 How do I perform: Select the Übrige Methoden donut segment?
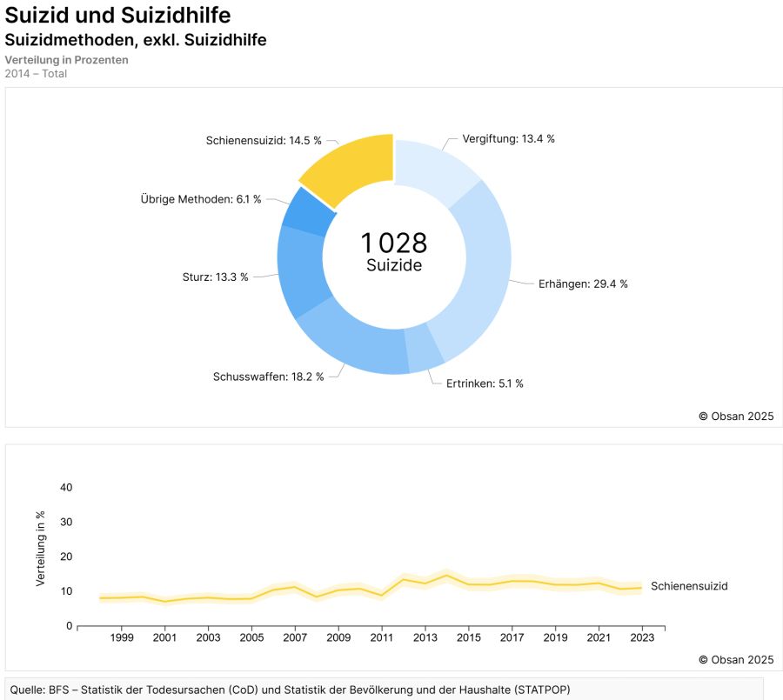click(x=307, y=212)
